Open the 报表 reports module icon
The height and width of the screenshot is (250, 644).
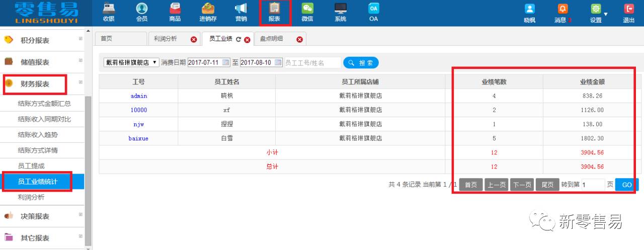tap(274, 13)
